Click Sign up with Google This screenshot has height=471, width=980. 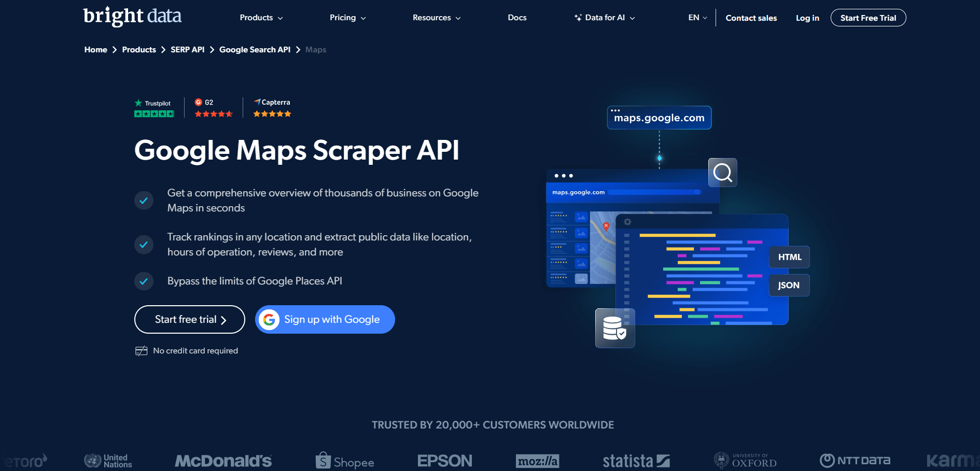point(325,320)
